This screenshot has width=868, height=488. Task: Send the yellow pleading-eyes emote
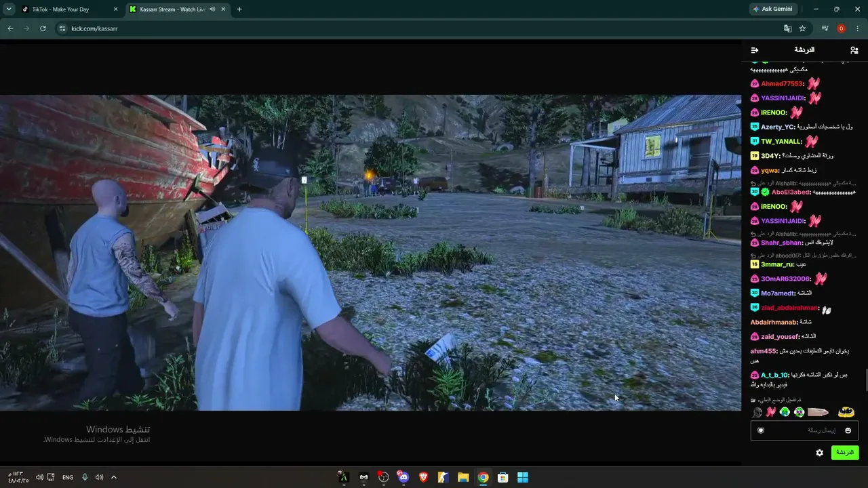(x=846, y=411)
